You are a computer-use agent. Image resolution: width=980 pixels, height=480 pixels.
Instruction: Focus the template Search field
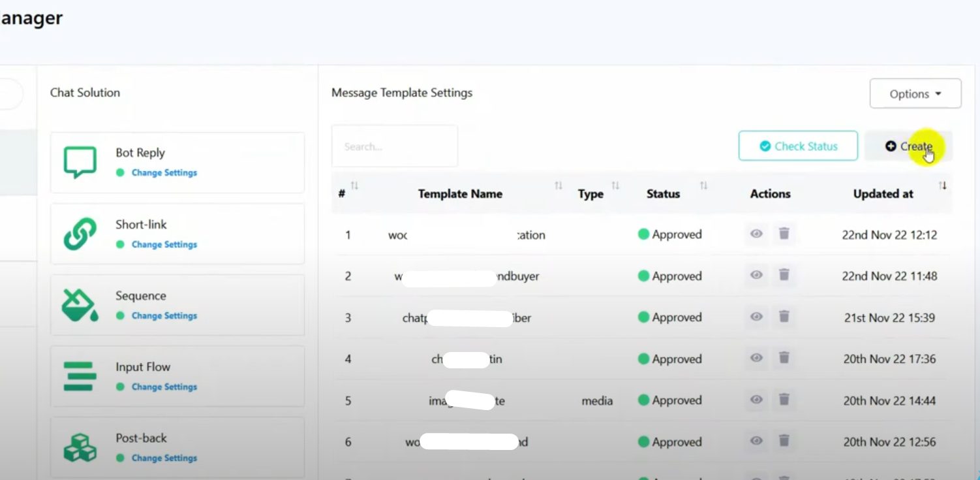pos(395,146)
